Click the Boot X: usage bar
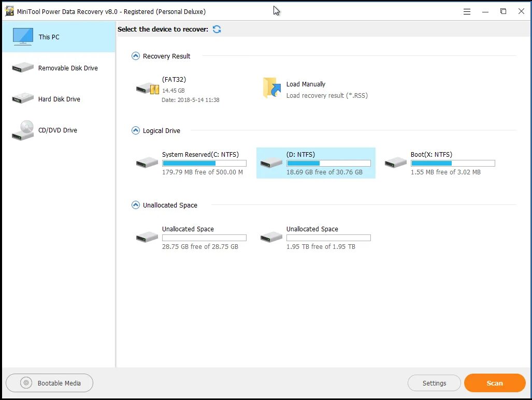The width and height of the screenshot is (532, 400). 453,164
